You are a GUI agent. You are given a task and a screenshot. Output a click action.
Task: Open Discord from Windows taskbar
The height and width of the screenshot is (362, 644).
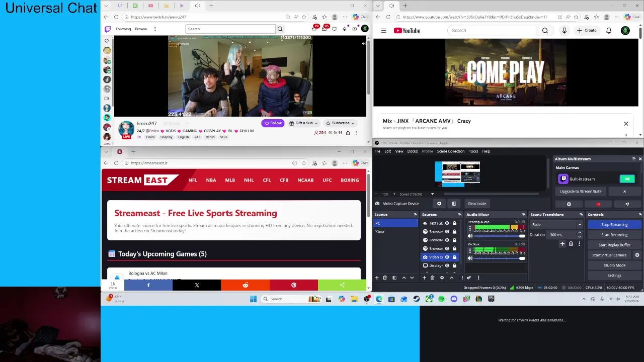[x=454, y=299]
